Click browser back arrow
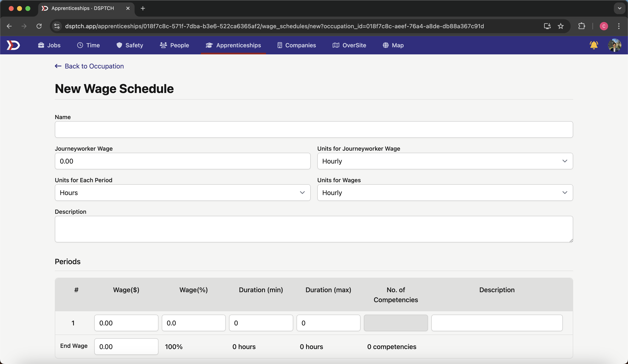 pyautogui.click(x=9, y=26)
